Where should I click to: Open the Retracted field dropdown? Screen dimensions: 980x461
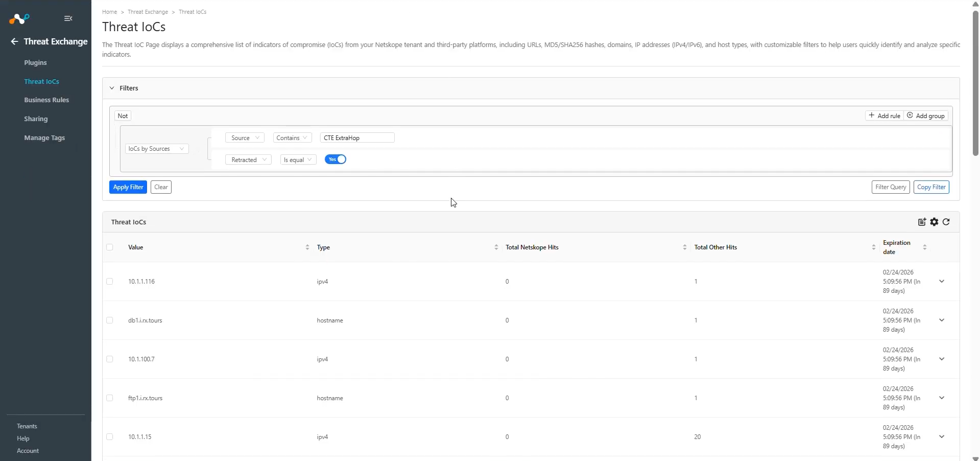tap(248, 160)
